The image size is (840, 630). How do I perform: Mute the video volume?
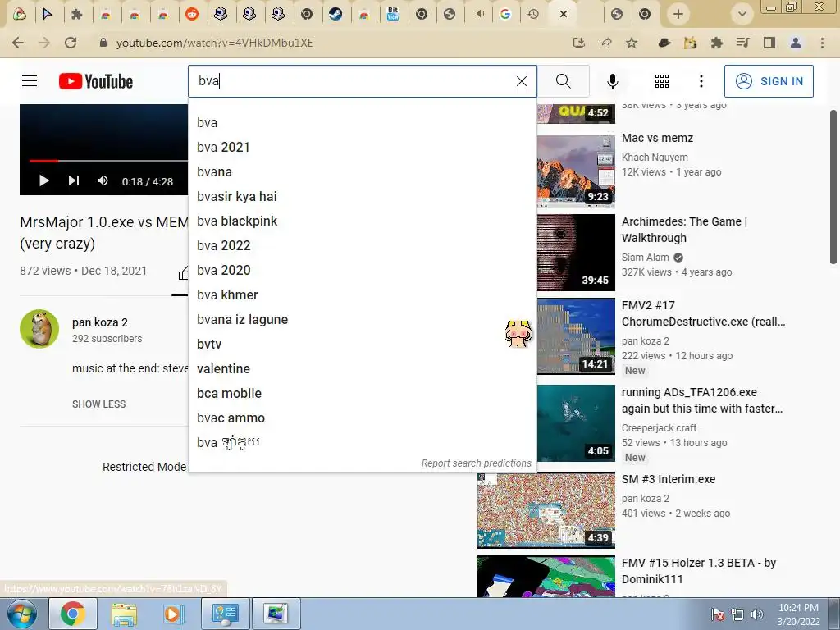click(x=103, y=180)
